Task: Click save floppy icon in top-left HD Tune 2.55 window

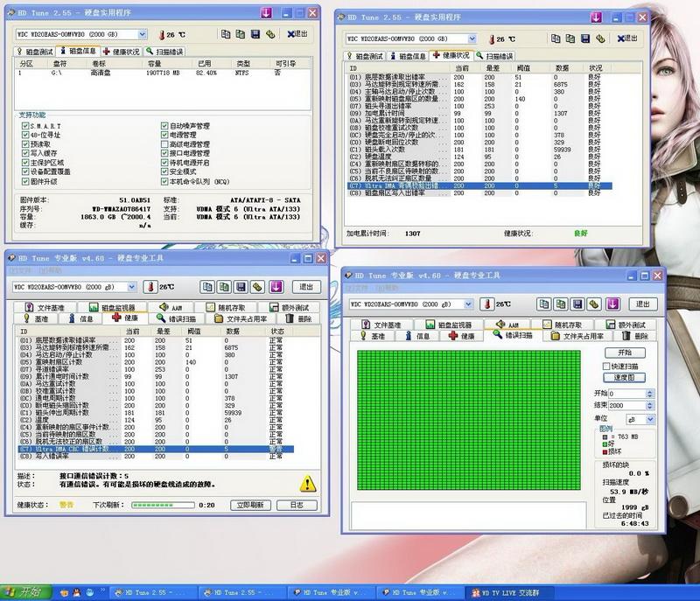Action: tap(255, 34)
